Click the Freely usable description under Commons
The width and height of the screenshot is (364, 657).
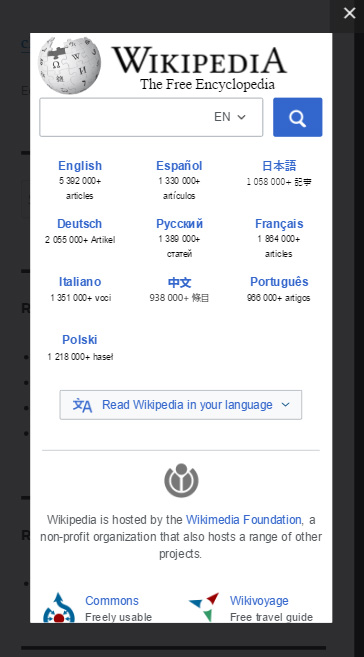tap(119, 617)
